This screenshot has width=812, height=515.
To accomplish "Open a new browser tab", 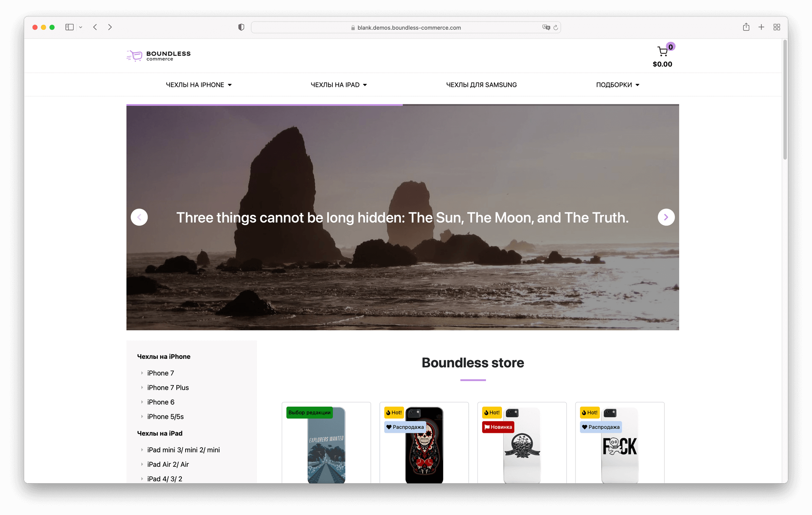I will (761, 27).
